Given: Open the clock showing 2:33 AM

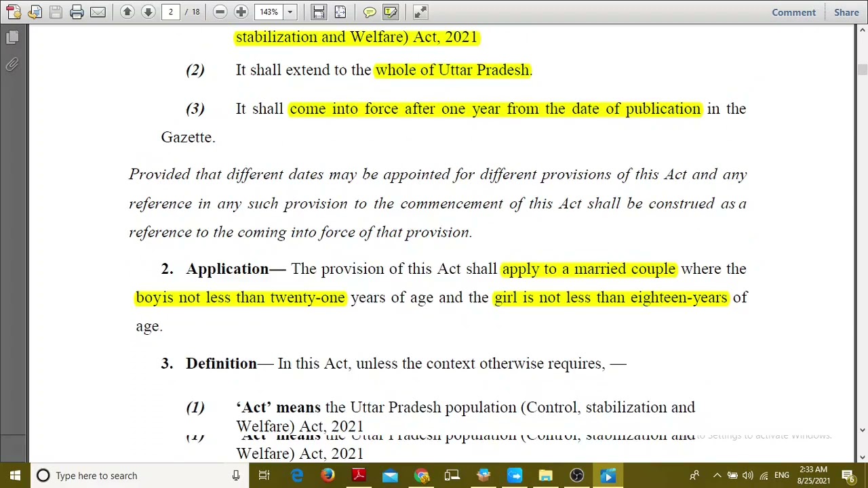Looking at the screenshot, I should [812, 475].
